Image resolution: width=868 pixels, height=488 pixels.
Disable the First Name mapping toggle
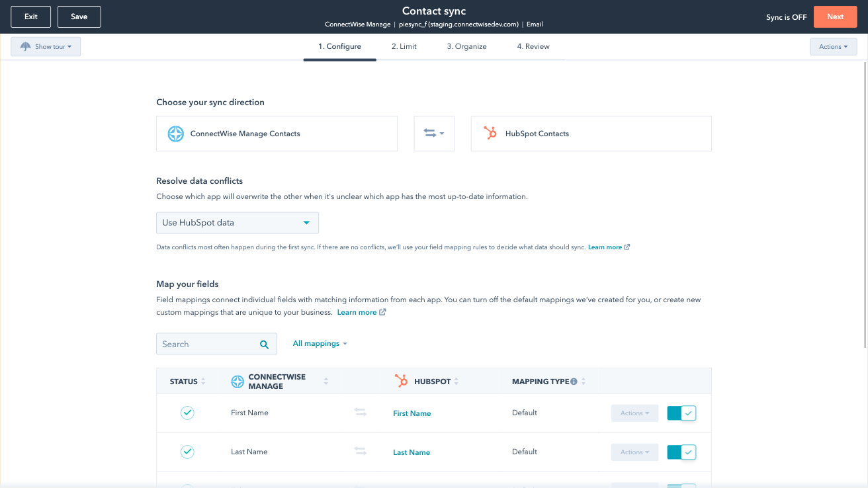click(x=681, y=413)
